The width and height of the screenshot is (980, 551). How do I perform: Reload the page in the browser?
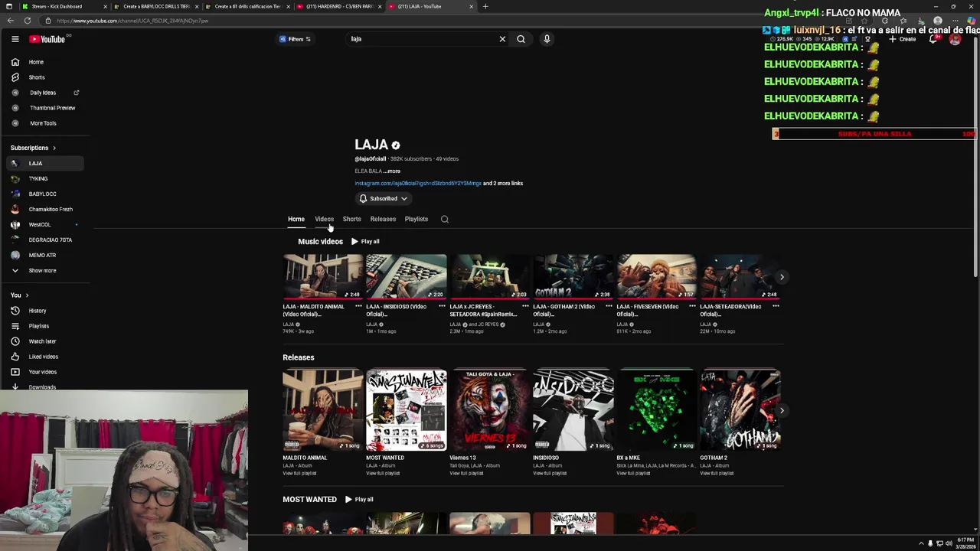click(x=28, y=21)
